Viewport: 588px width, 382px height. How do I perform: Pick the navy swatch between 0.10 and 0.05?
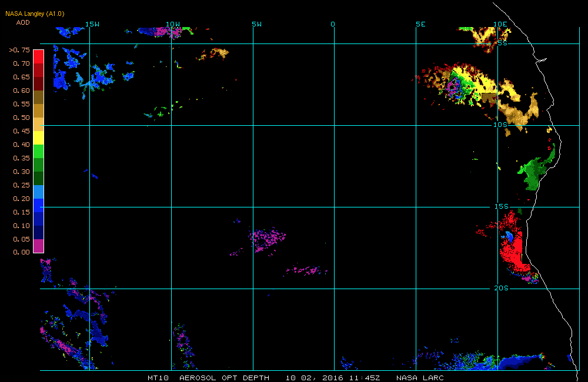point(39,232)
